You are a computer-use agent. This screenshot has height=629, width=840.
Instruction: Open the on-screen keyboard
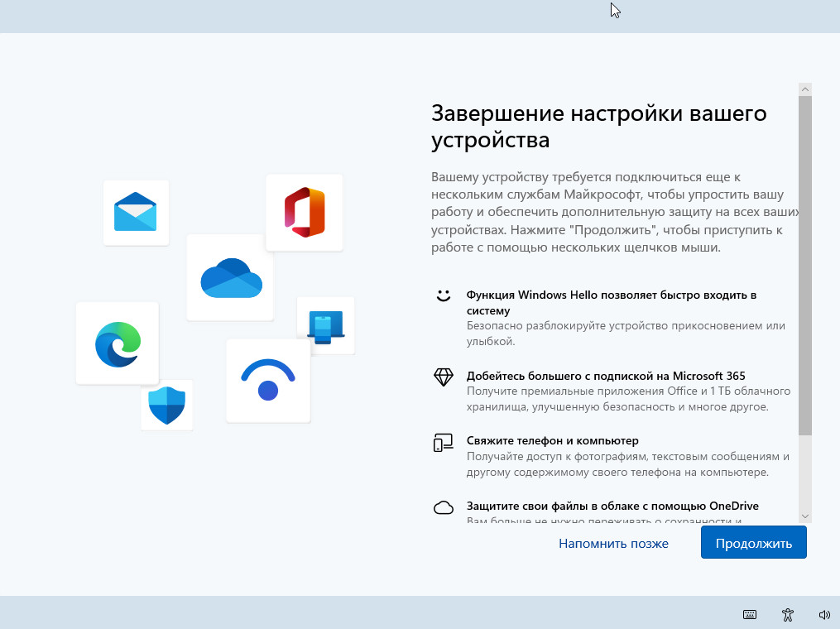click(750, 615)
